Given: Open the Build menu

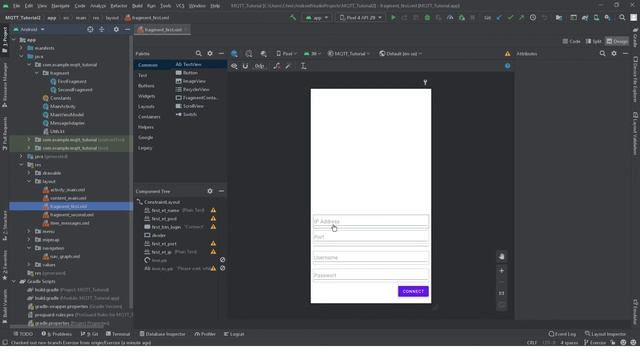Looking at the screenshot, I should coord(137,6).
